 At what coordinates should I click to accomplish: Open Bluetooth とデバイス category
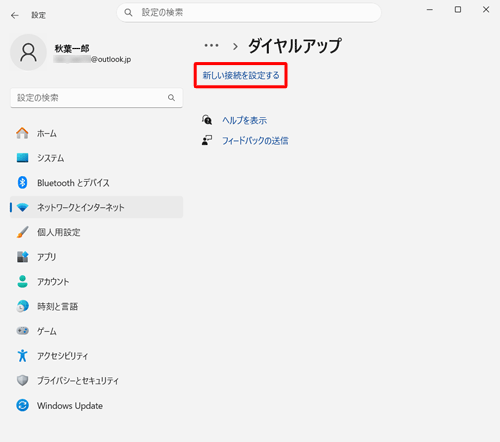click(97, 183)
